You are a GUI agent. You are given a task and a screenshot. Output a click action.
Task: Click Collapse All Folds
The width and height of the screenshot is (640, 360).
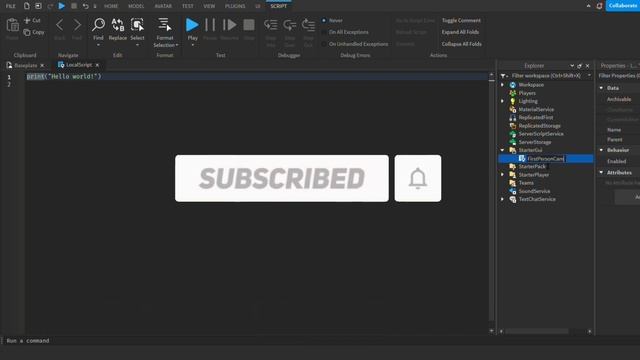(462, 44)
